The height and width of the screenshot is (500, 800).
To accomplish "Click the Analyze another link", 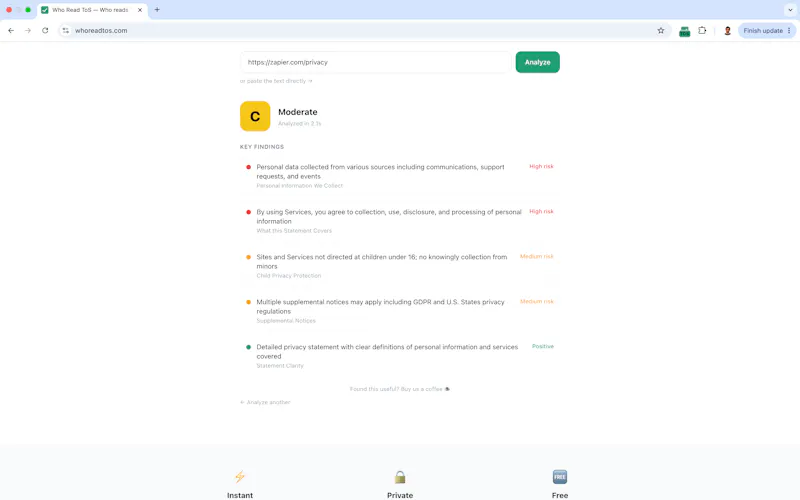I will (x=265, y=402).
